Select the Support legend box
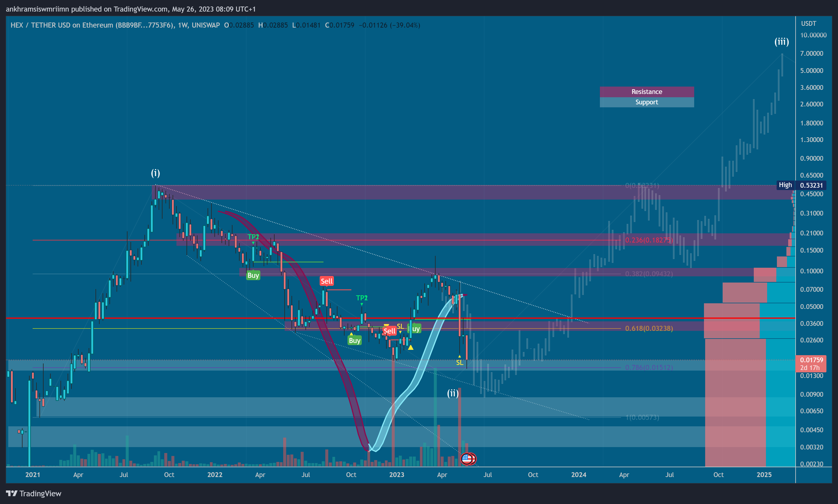The image size is (838, 504). pos(646,102)
